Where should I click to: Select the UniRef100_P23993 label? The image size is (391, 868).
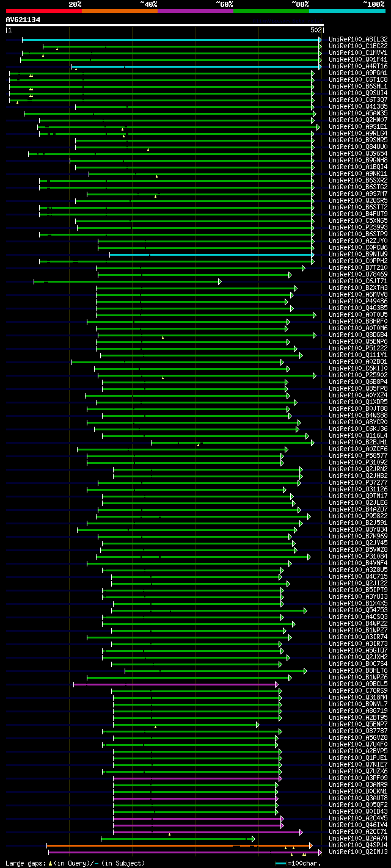[x=358, y=228]
